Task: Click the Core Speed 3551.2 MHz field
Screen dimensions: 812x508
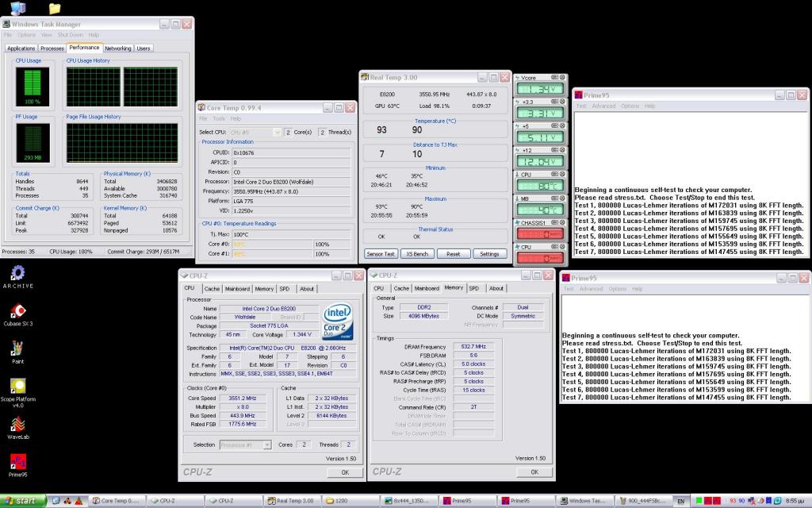Action: pos(243,398)
